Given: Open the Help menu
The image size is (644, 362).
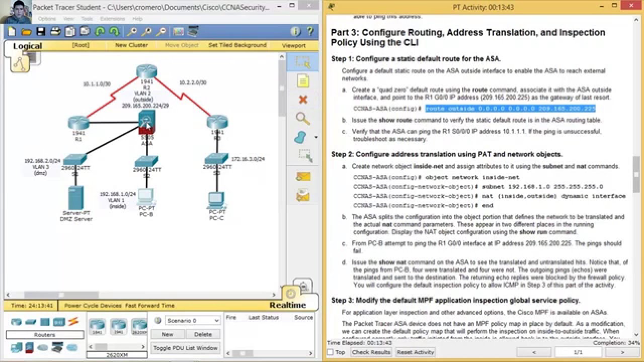Looking at the screenshot, I should click(137, 19).
